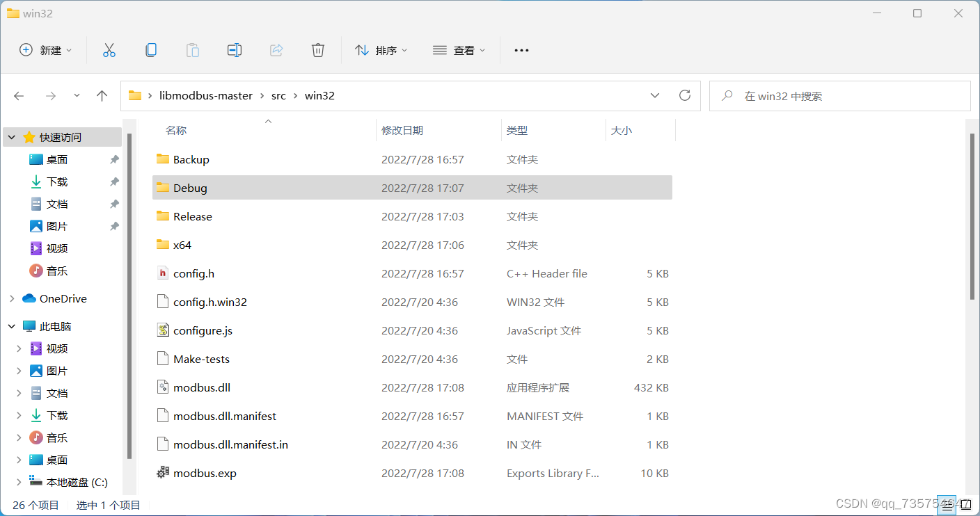Click the Paste icon in the toolbar
The width and height of the screenshot is (980, 516).
pyautogui.click(x=192, y=49)
